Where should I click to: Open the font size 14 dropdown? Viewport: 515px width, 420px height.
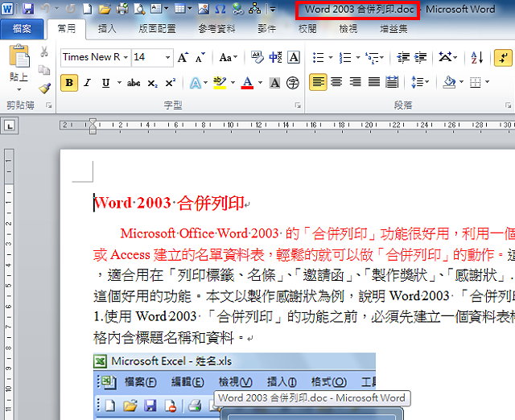(x=167, y=57)
